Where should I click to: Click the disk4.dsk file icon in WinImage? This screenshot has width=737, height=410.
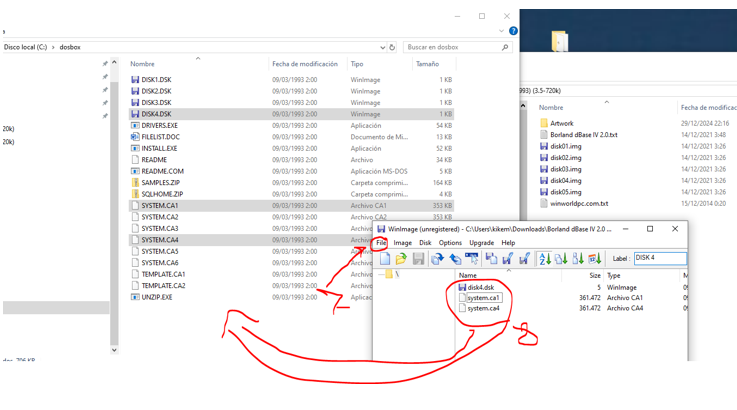tap(462, 287)
